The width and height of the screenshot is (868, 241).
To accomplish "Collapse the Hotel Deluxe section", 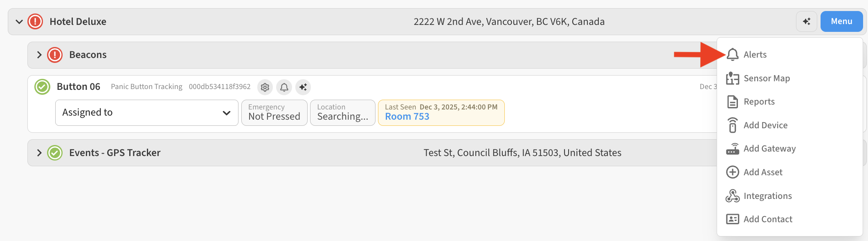I will tap(19, 22).
